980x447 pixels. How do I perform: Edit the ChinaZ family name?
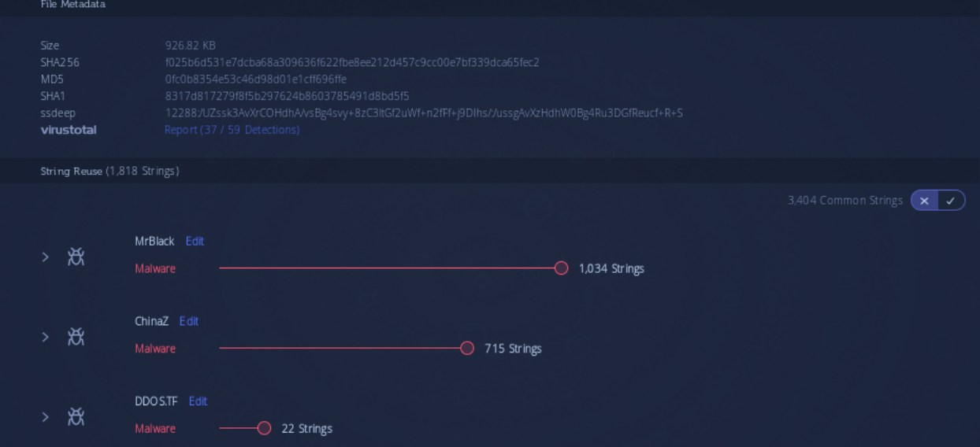coord(188,321)
